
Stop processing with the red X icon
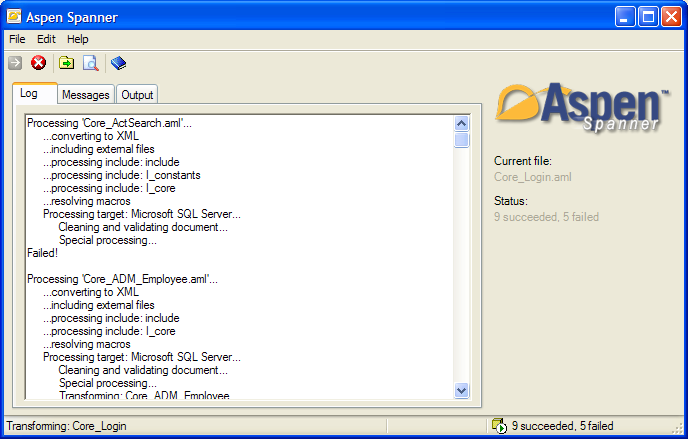pos(39,63)
